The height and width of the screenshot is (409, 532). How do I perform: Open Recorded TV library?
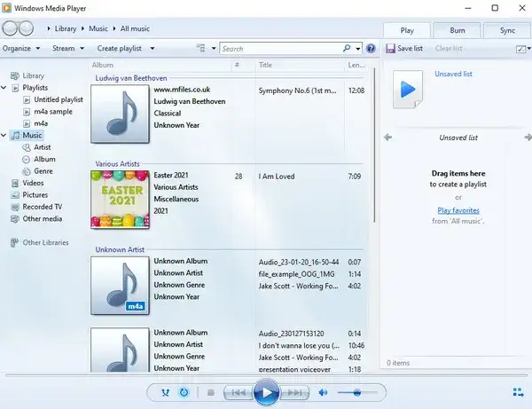pyautogui.click(x=42, y=207)
